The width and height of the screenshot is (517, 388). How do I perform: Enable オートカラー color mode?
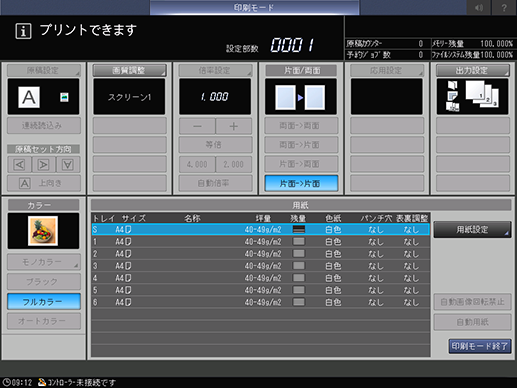[44, 321]
